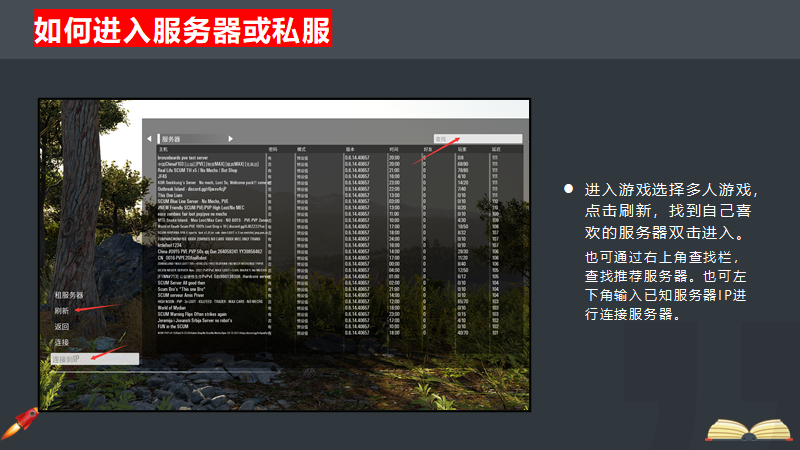Click 刷新 to refresh server list
The image size is (800, 450).
(62, 311)
